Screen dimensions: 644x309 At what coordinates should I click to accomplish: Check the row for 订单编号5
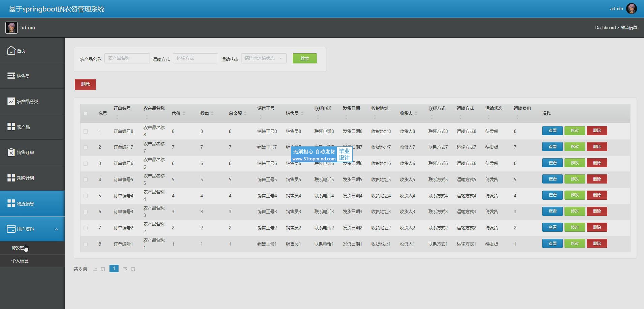[86, 180]
